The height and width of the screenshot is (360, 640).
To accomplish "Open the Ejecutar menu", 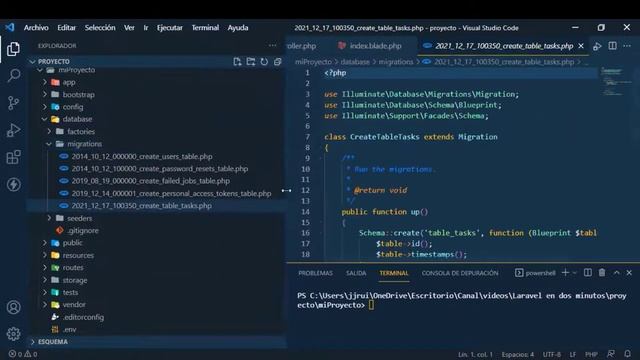I will [x=170, y=28].
